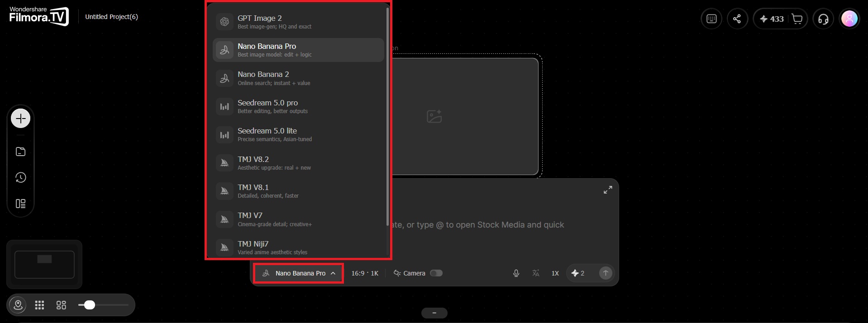The height and width of the screenshot is (323, 868).
Task: Collapse the panel with the minus button
Action: coord(434,313)
